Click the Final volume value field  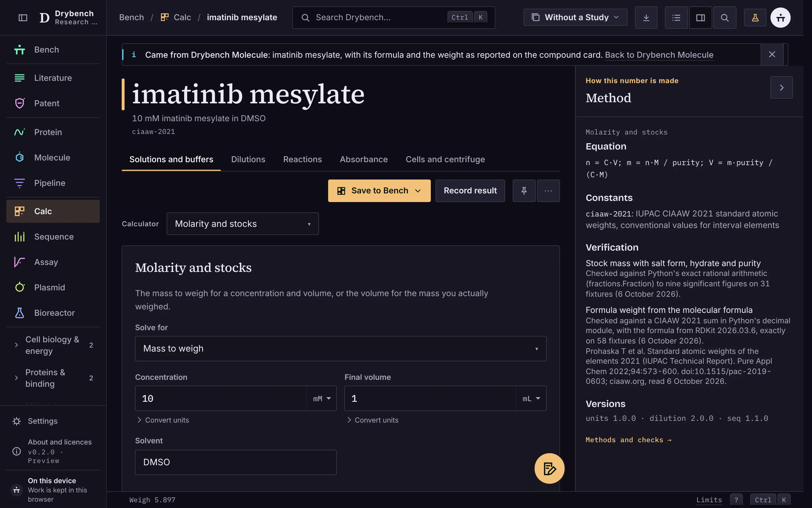click(x=430, y=399)
